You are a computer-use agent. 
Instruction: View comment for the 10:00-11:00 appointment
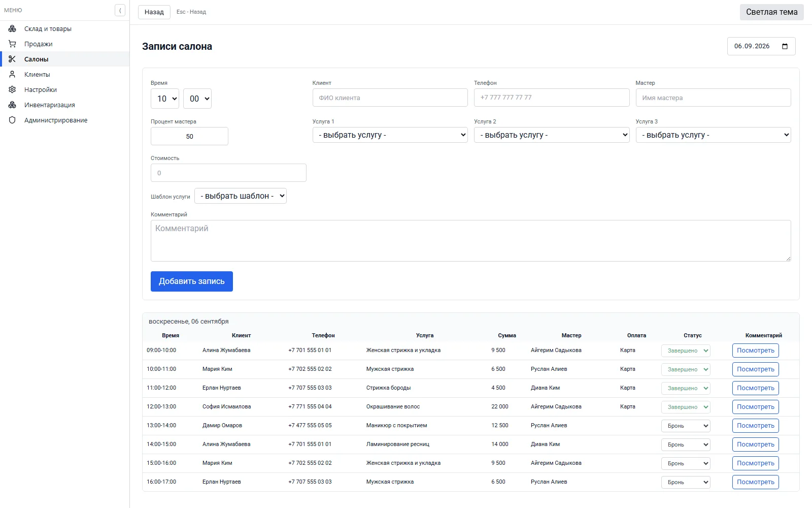tap(755, 369)
